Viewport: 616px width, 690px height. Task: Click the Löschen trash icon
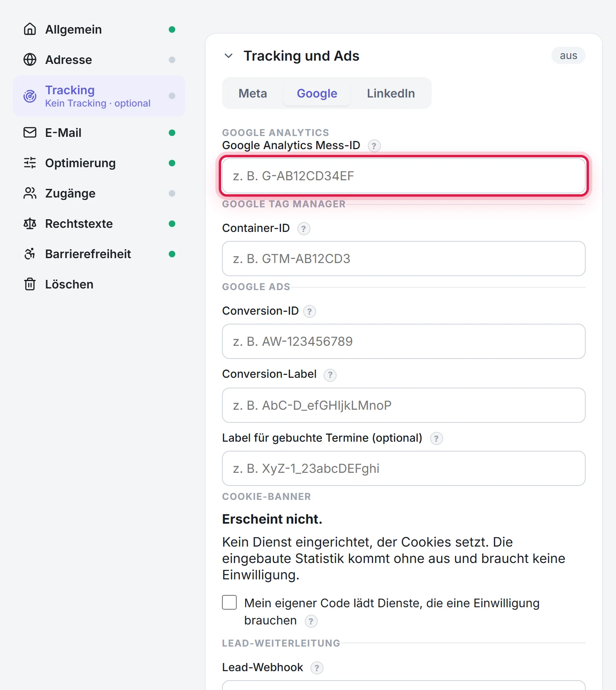pyautogui.click(x=30, y=284)
